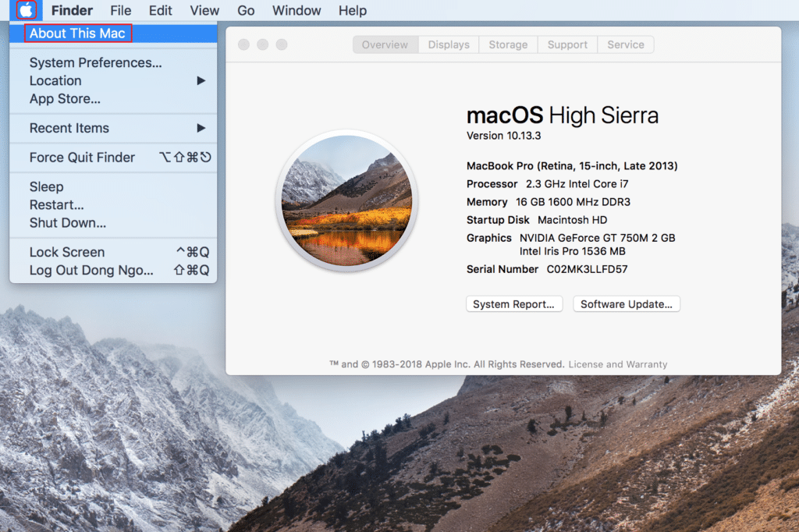Open the Apple menu icon

coord(26,10)
